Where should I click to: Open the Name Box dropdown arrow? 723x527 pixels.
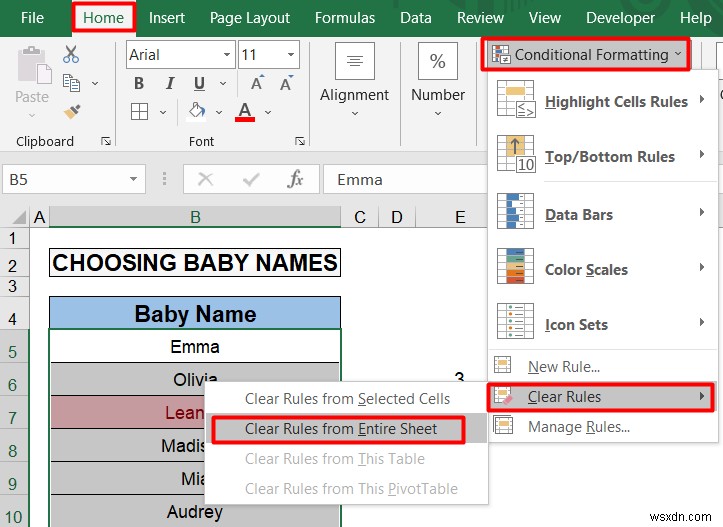coord(133,179)
